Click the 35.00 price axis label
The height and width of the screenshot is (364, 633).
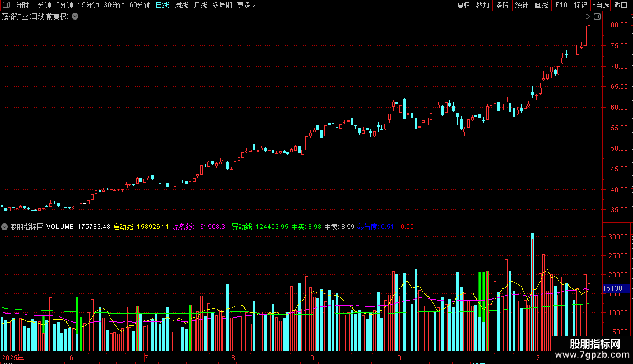pyautogui.click(x=619, y=210)
